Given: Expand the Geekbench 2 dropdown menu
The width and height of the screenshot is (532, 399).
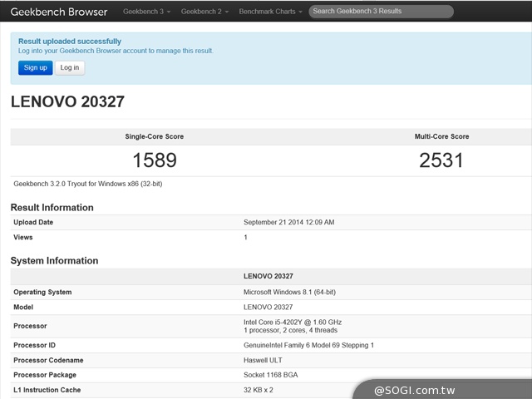Looking at the screenshot, I should pyautogui.click(x=204, y=12).
